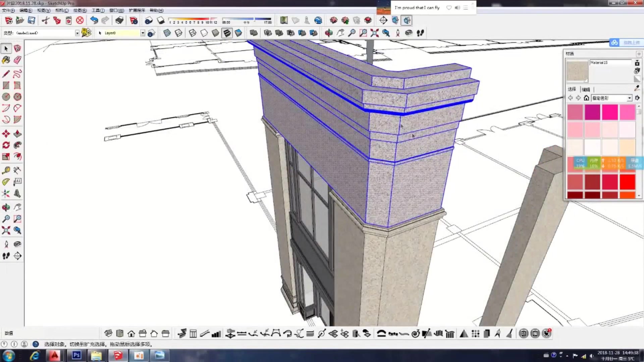644x362 pixels.
Task: Click the Zoom Extents toolbar icon
Action: tap(375, 33)
